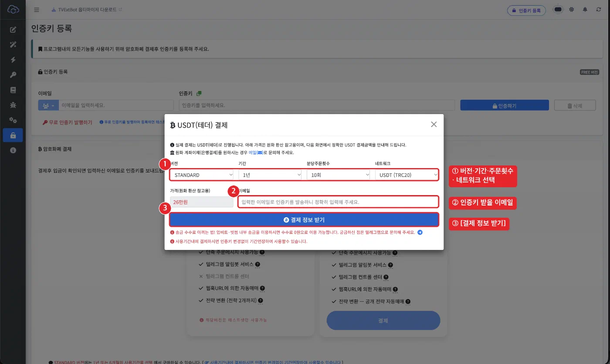Screen dimensions: 610x364
Task: Open the notifications bell
Action: click(585, 10)
